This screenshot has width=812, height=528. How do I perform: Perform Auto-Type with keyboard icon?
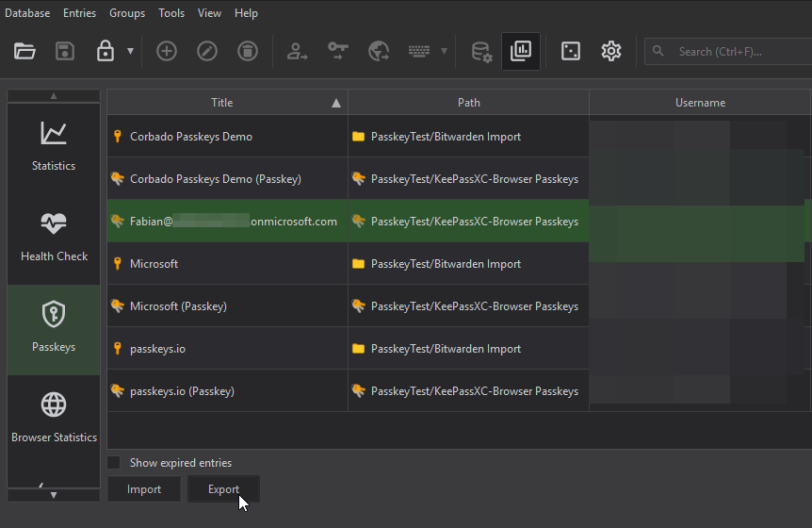(x=419, y=51)
